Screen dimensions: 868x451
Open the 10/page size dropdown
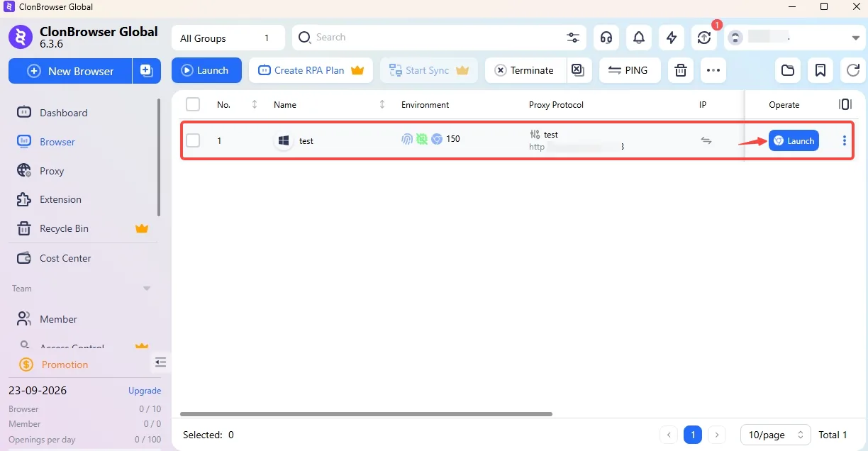[775, 435]
